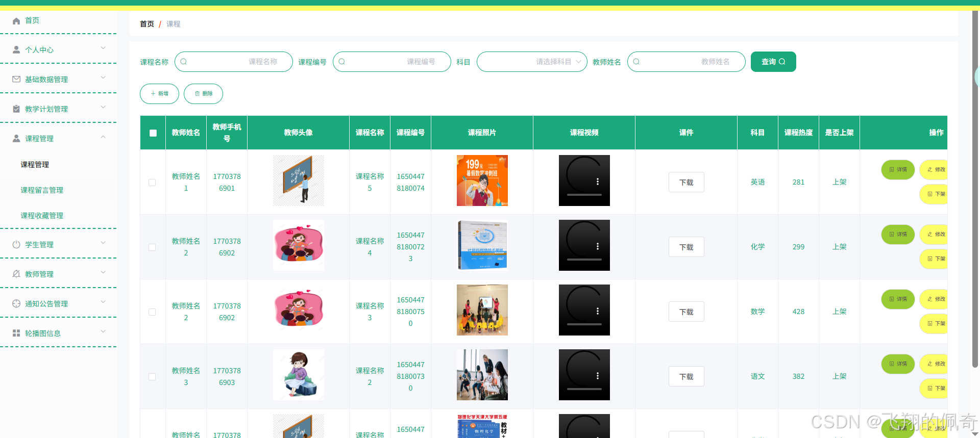Click the 教学计划管理 clipboard icon
This screenshot has width=980, height=438.
[16, 109]
